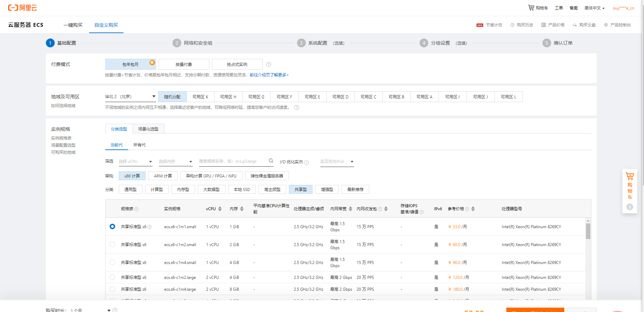This screenshot has width=644, height=312.
Task: Open 如何选择地域 help link
Action: tap(63, 106)
